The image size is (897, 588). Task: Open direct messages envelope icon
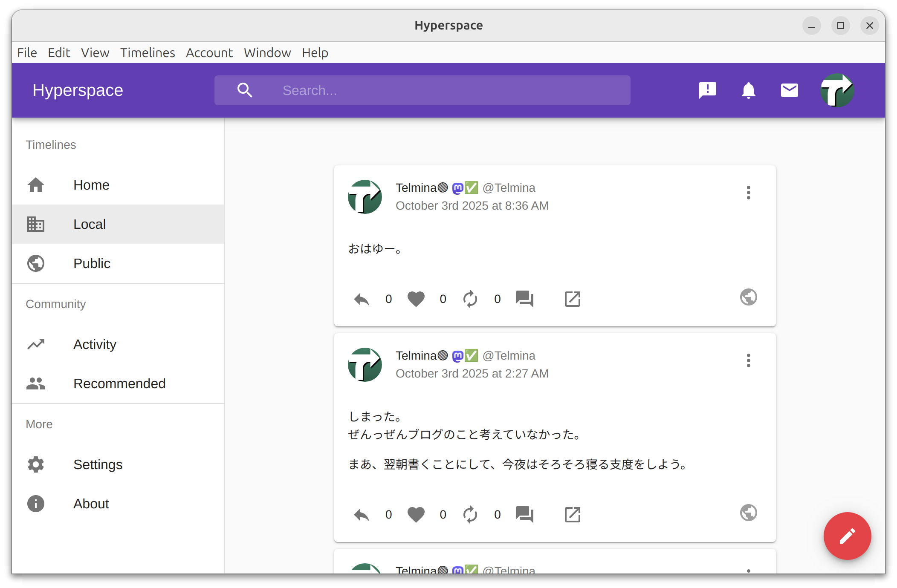789,90
